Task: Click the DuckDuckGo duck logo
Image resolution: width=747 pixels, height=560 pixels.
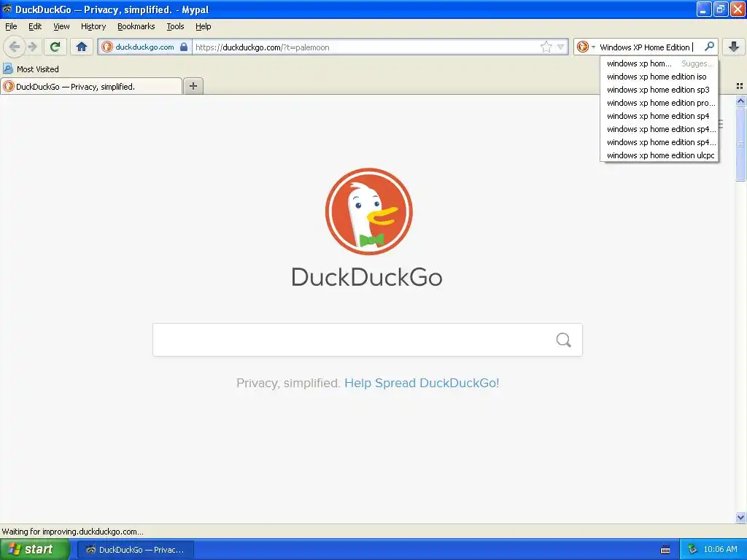Action: point(368,211)
